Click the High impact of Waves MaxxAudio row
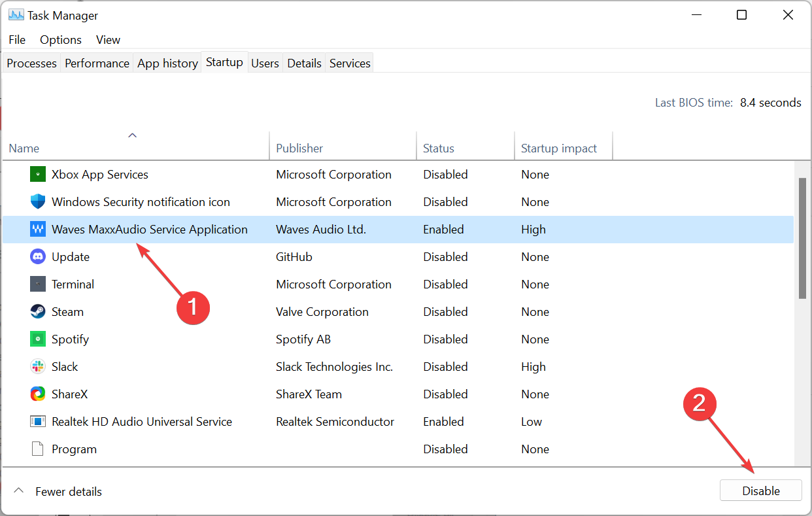 [x=533, y=230]
